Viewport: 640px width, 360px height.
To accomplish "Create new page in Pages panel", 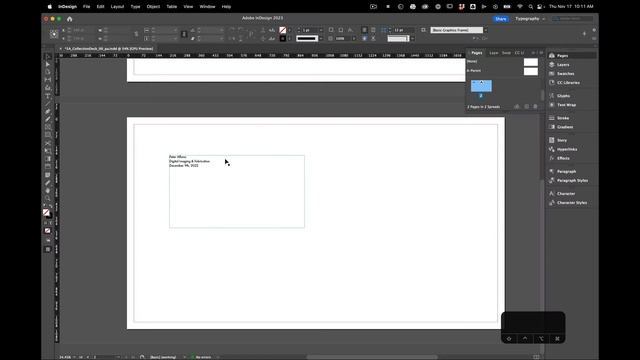I will point(527,107).
